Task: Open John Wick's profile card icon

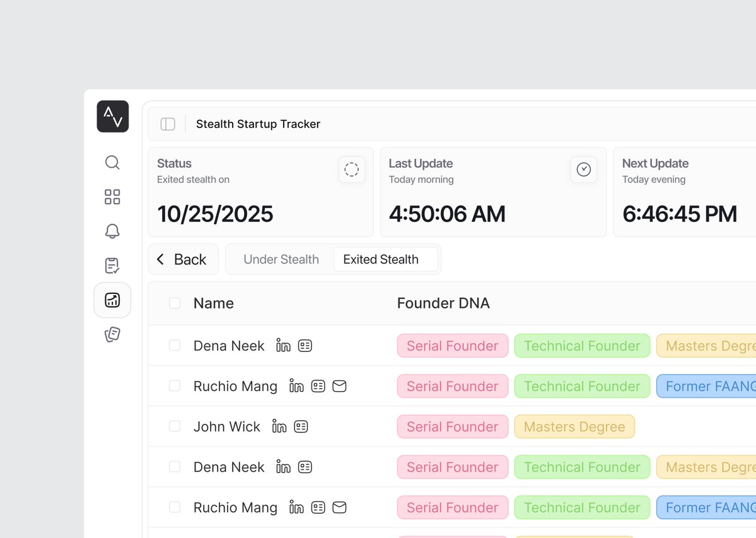Action: [x=301, y=426]
